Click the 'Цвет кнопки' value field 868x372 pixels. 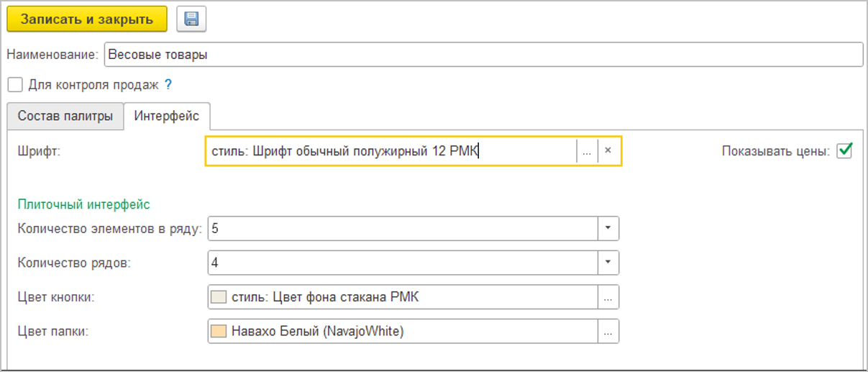click(x=410, y=297)
